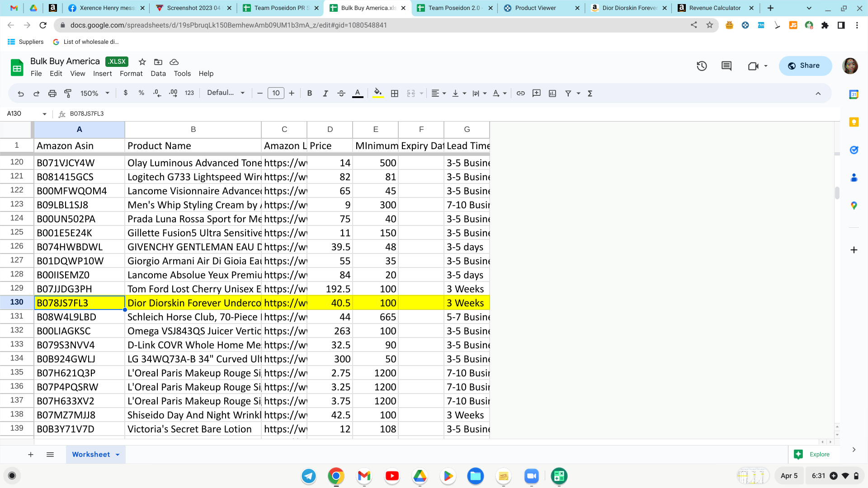The width and height of the screenshot is (868, 488).
Task: Open the Format menu
Action: [x=131, y=74]
